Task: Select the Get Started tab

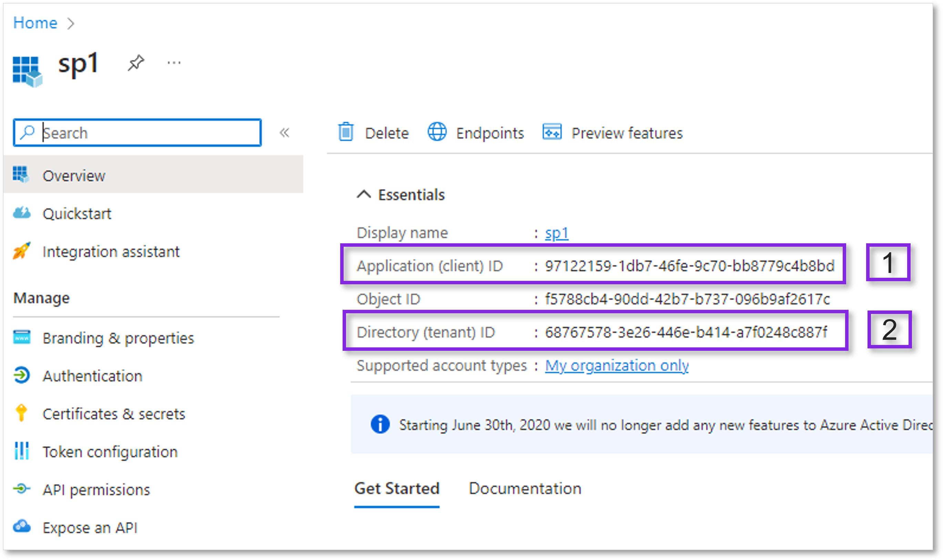Action: (397, 488)
